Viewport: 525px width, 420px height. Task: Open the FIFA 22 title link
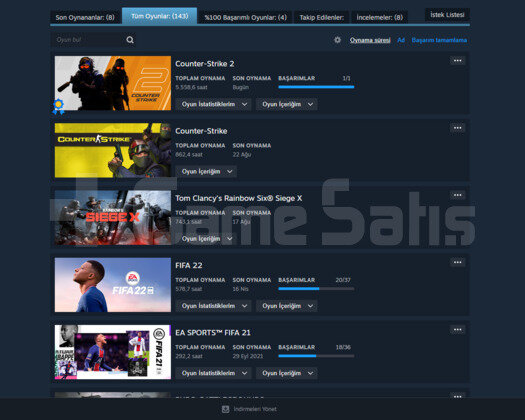pos(189,265)
